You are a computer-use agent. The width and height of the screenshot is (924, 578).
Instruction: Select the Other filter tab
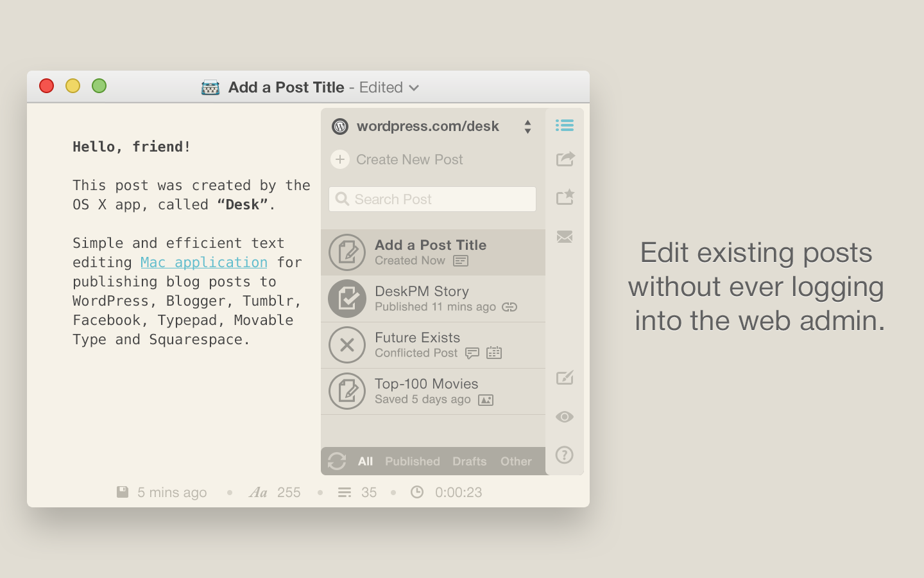click(516, 461)
